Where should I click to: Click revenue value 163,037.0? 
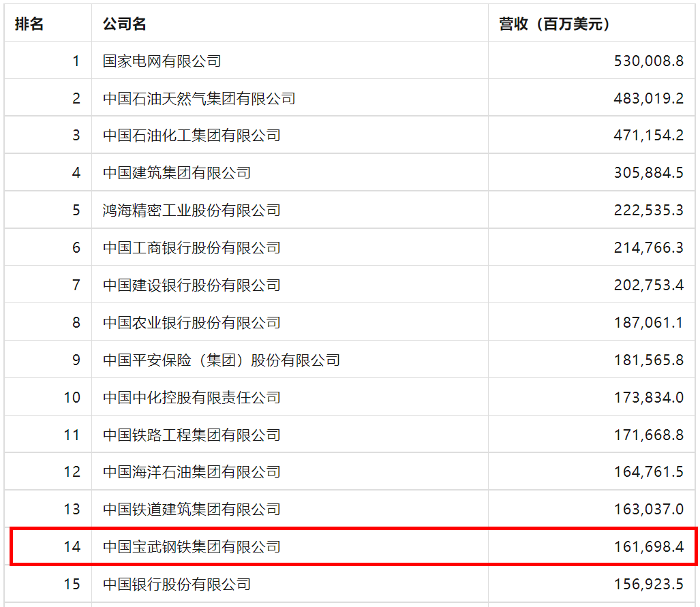649,510
